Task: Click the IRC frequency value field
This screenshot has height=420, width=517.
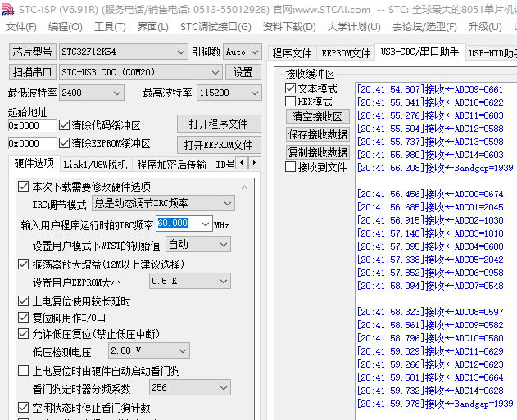Action: coord(178,224)
